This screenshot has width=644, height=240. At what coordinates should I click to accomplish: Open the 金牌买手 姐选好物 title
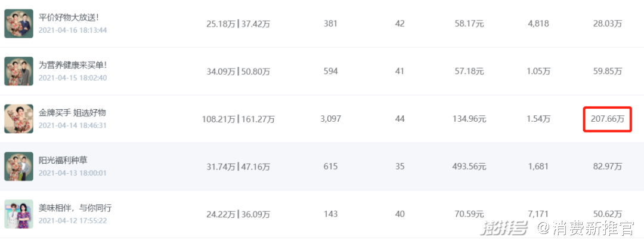pos(72,112)
